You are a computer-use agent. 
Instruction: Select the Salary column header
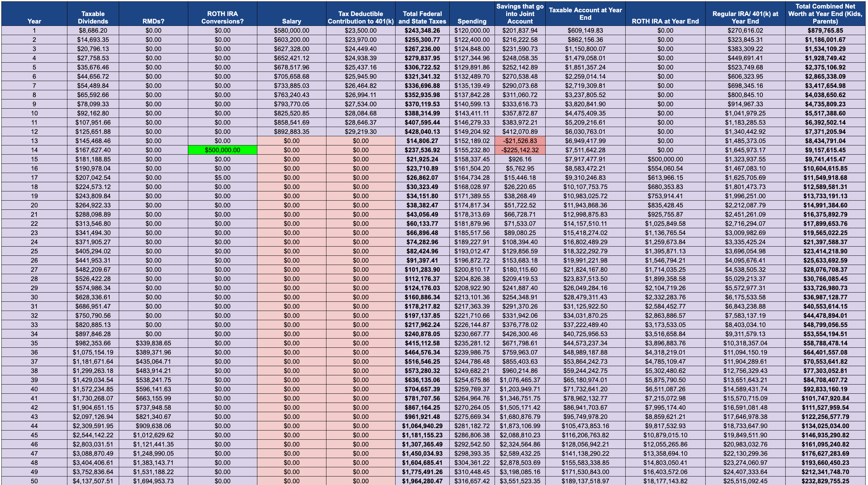coord(291,14)
